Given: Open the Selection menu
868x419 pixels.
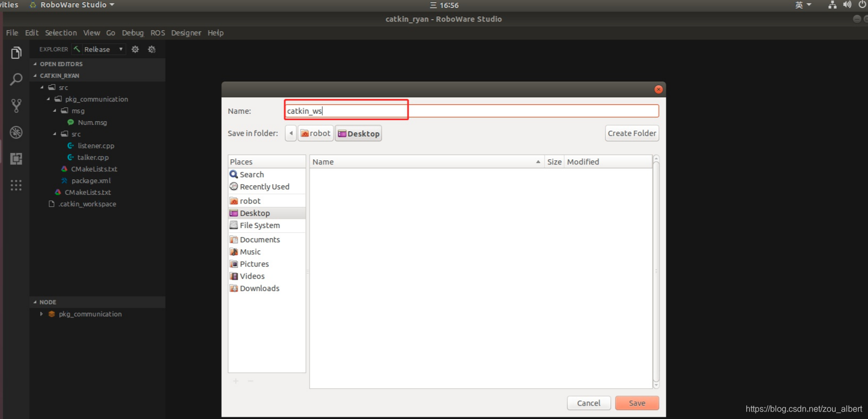Looking at the screenshot, I should click(61, 33).
